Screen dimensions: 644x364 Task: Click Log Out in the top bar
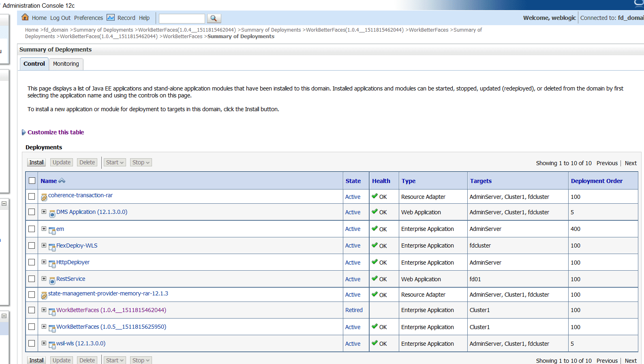coord(60,18)
